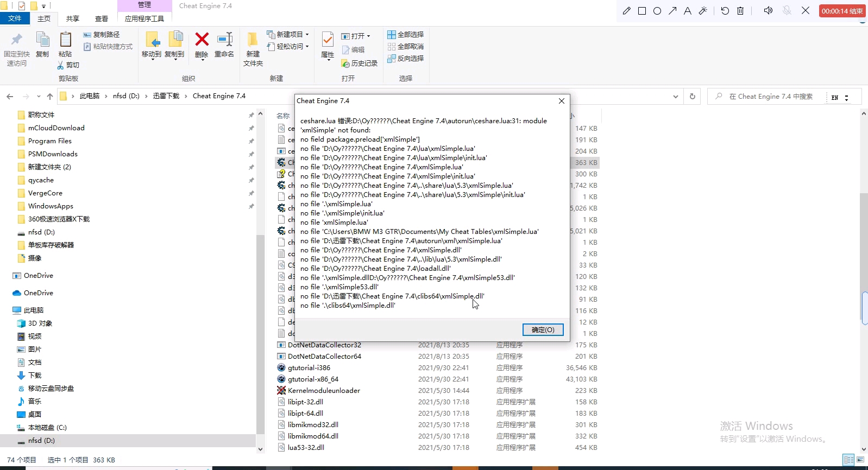Click the 管理 contextual tab header

tap(144, 5)
